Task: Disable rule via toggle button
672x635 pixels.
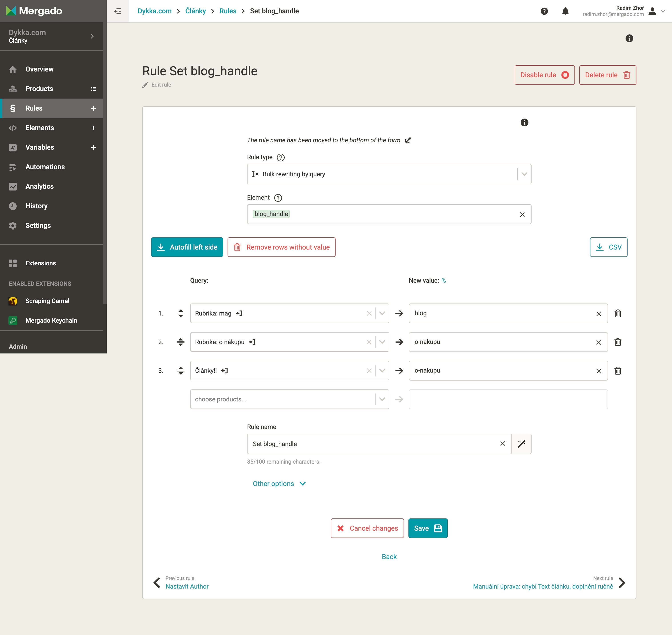Action: pos(544,75)
